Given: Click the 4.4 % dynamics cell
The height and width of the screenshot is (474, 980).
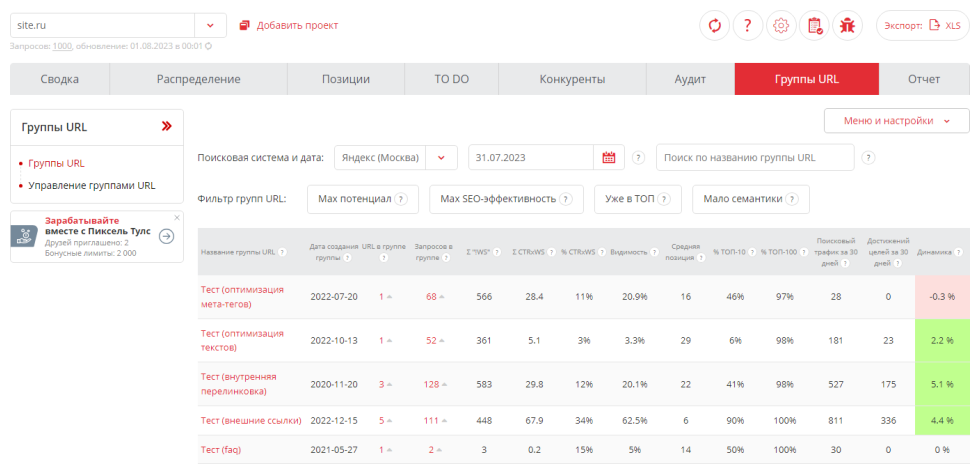Looking at the screenshot, I should (942, 420).
